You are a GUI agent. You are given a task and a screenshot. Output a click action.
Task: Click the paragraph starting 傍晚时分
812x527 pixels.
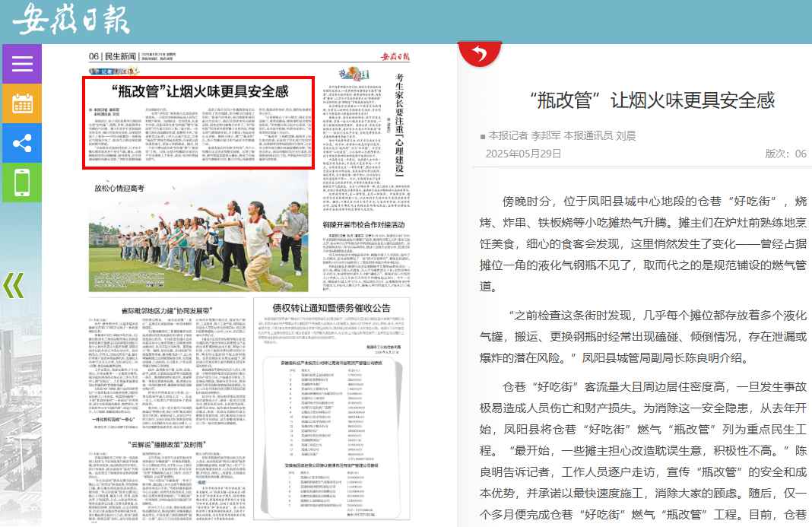(x=643, y=244)
